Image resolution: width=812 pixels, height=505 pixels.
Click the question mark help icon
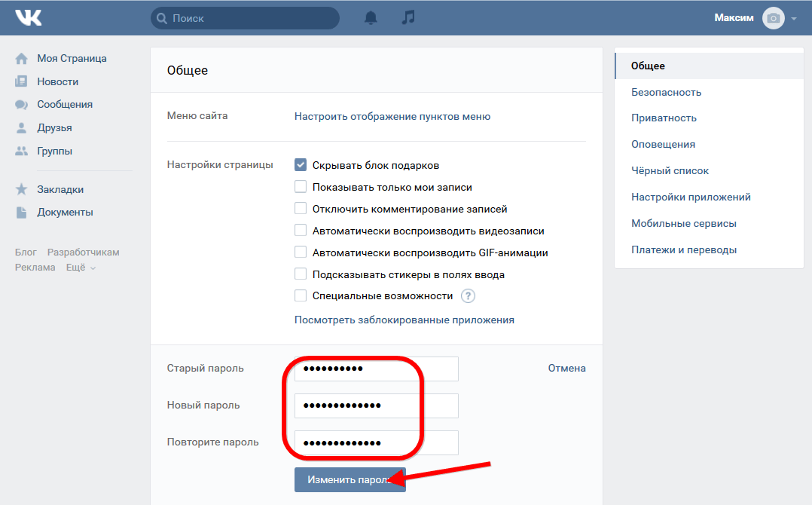469,295
